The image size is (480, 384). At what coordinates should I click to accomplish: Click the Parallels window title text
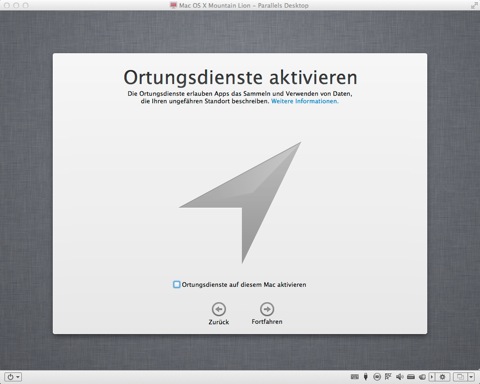(x=244, y=5)
